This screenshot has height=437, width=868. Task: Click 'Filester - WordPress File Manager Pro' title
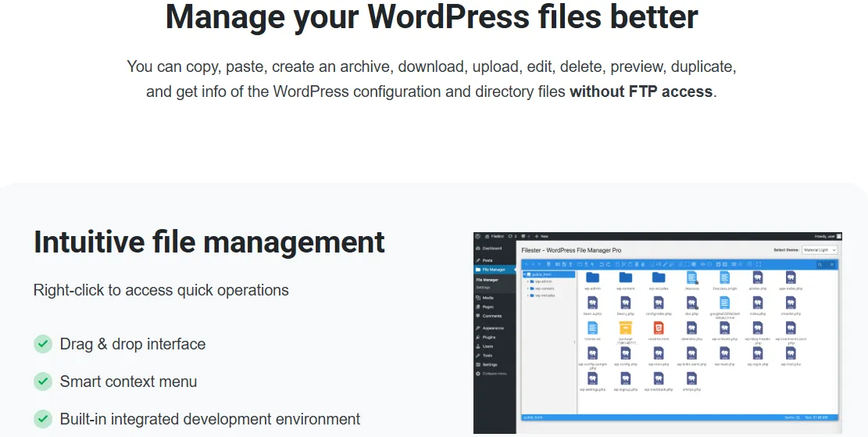pyautogui.click(x=571, y=250)
